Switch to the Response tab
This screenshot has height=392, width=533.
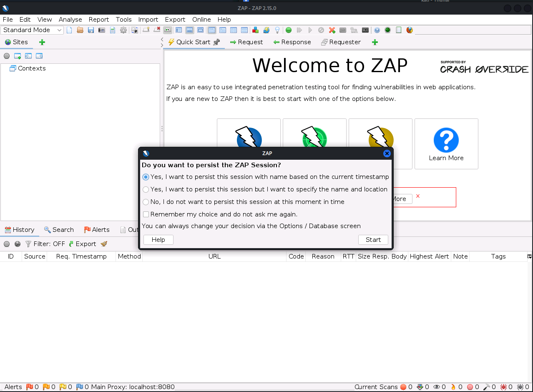tap(292, 42)
